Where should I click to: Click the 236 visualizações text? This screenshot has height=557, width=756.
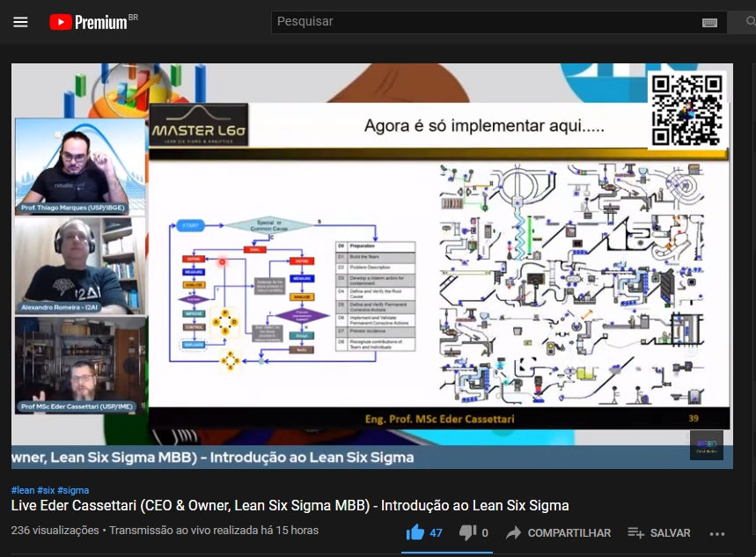[x=55, y=531]
